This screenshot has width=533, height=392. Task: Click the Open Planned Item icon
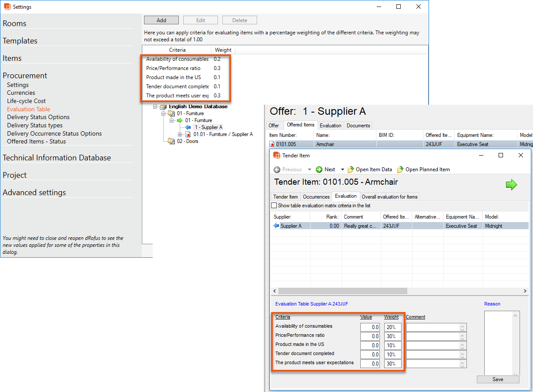pyautogui.click(x=400, y=169)
